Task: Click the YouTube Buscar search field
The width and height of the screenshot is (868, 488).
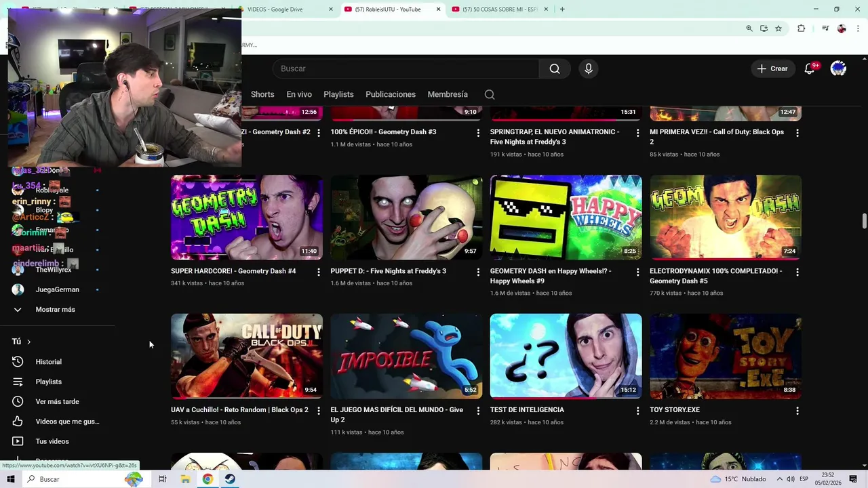Action: 406,68
